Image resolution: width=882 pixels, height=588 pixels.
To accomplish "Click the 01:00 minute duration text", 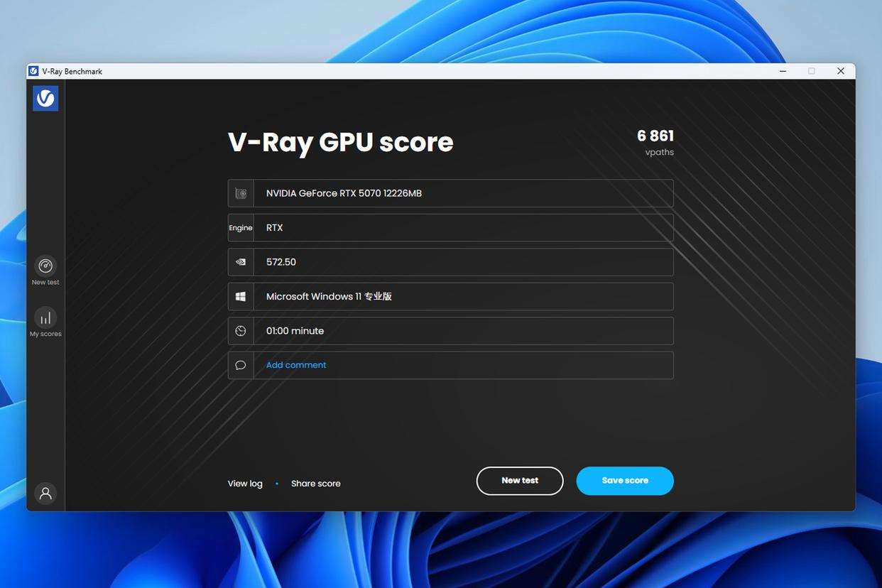I will click(295, 331).
